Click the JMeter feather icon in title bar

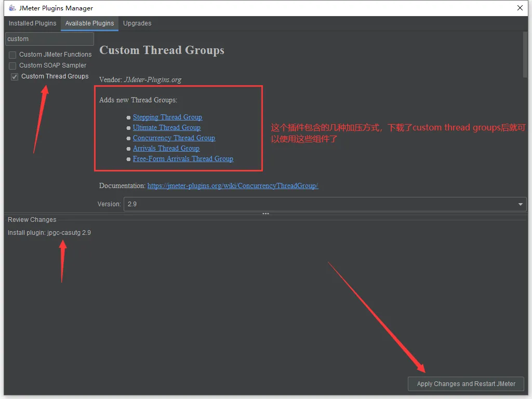click(12, 8)
